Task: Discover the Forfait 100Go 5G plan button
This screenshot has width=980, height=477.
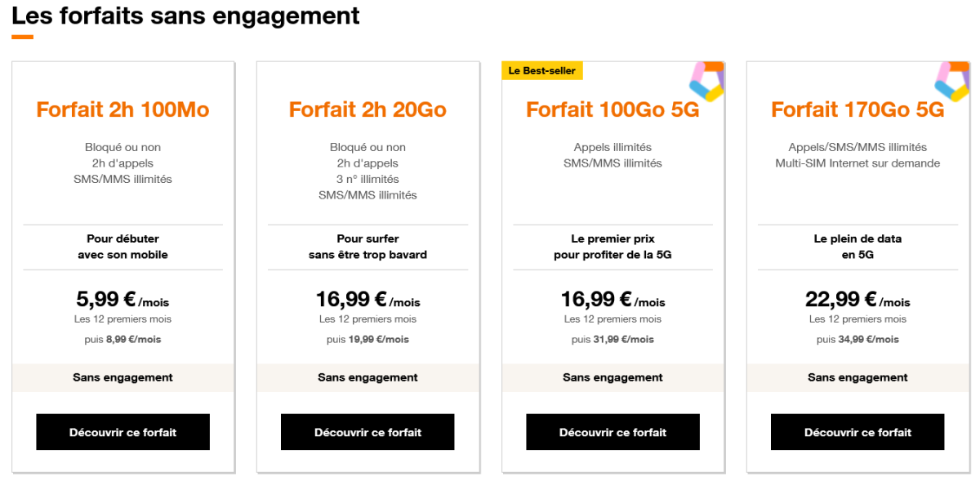Action: (612, 432)
